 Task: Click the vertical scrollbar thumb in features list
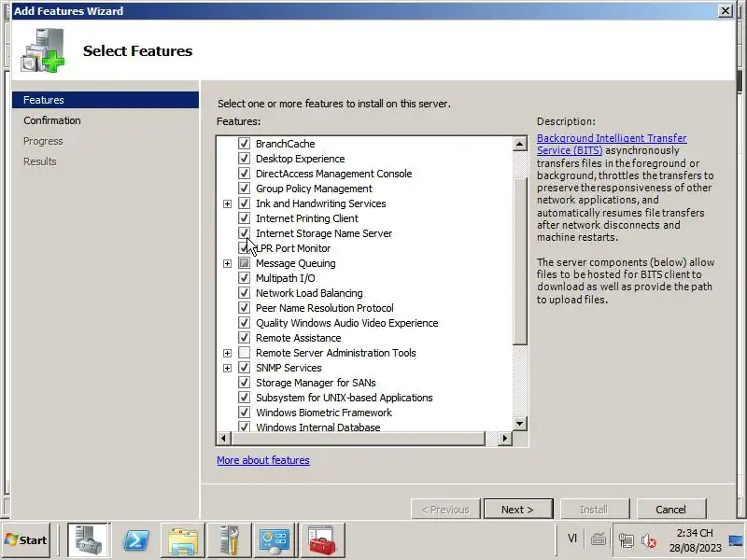520,261
